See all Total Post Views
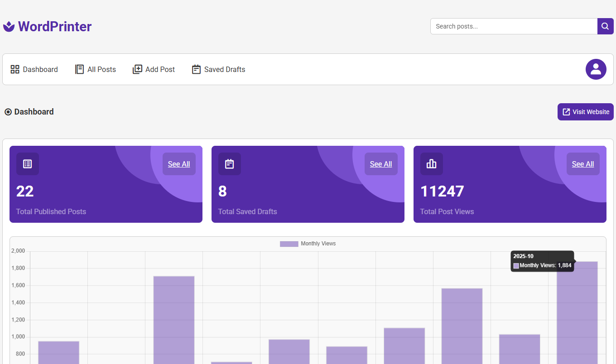Screen dimensions: 616x364 pos(583,164)
